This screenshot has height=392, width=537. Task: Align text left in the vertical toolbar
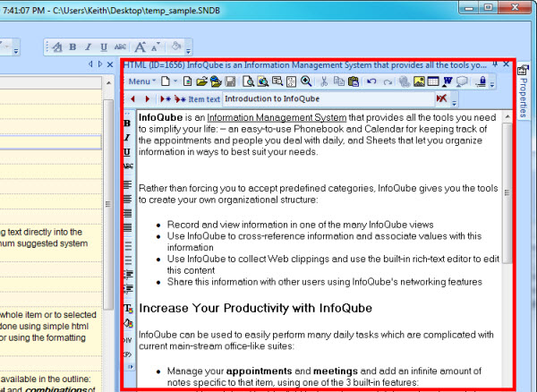coord(127,185)
